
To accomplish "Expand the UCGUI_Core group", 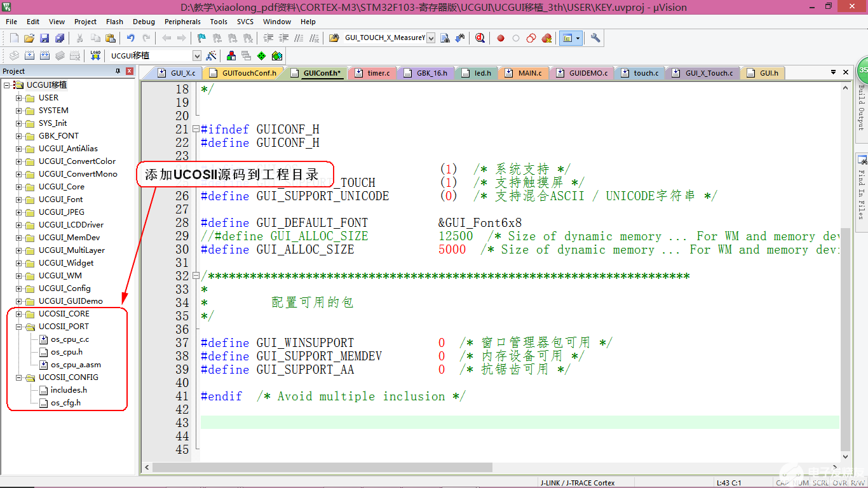I will 19,187.
